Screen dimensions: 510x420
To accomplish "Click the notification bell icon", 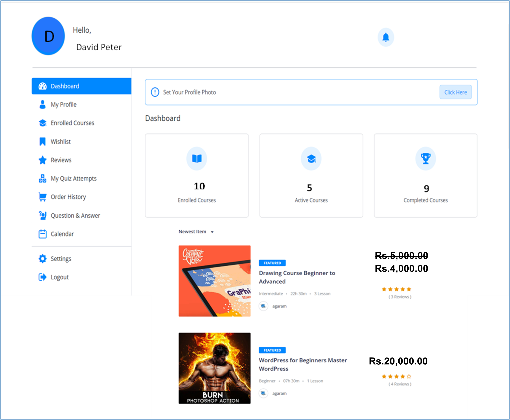I will coord(386,37).
